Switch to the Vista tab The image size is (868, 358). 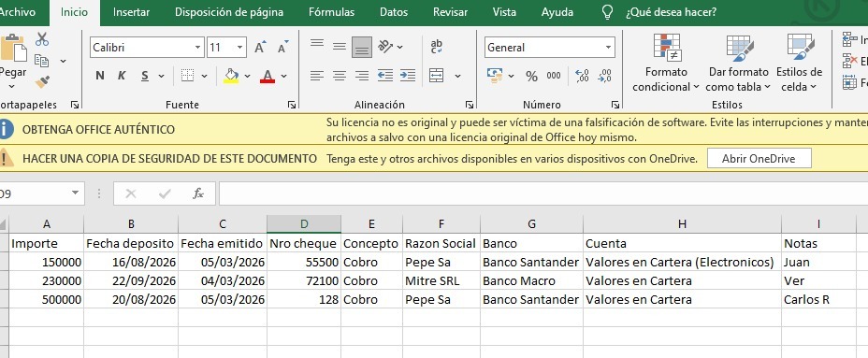point(504,12)
